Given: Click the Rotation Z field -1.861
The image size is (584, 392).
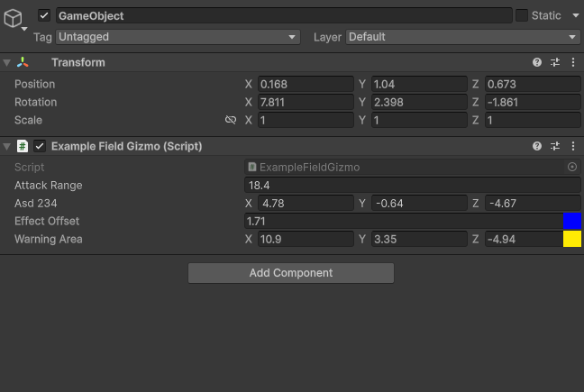Looking at the screenshot, I should (533, 102).
